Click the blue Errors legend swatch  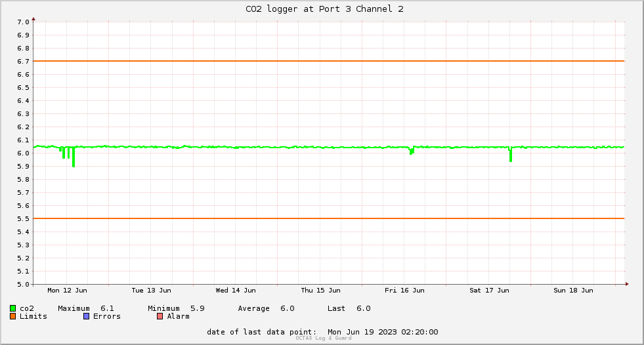click(x=86, y=316)
